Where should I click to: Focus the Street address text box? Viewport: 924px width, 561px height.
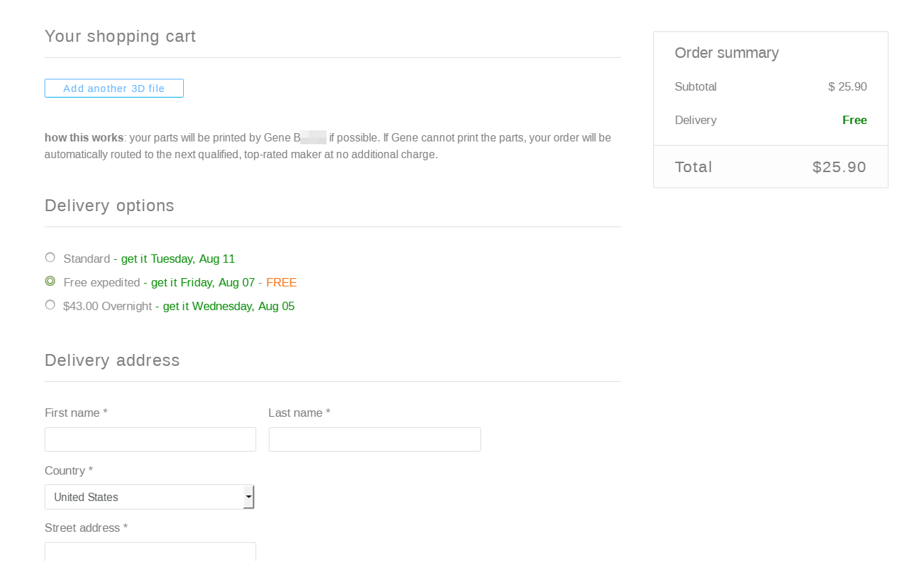(x=150, y=552)
